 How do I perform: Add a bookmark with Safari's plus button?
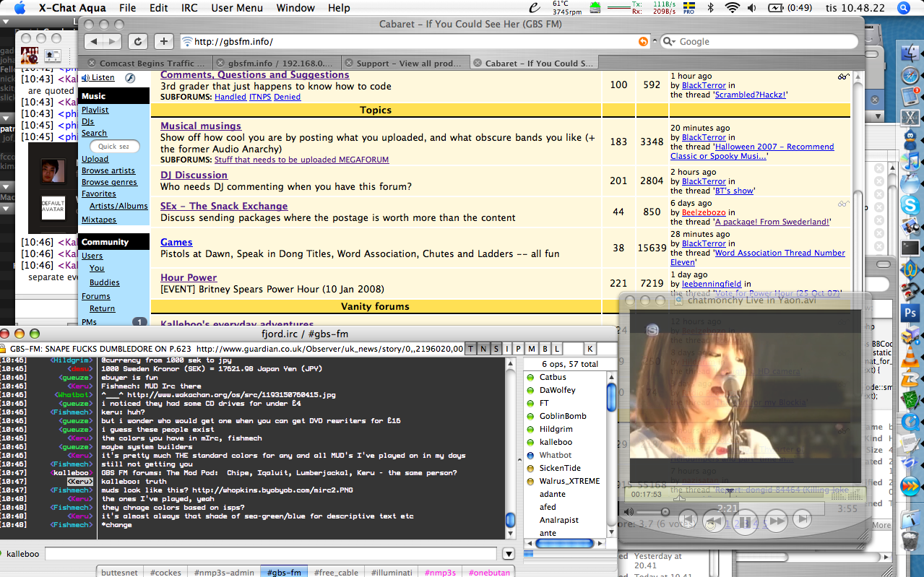tap(164, 41)
